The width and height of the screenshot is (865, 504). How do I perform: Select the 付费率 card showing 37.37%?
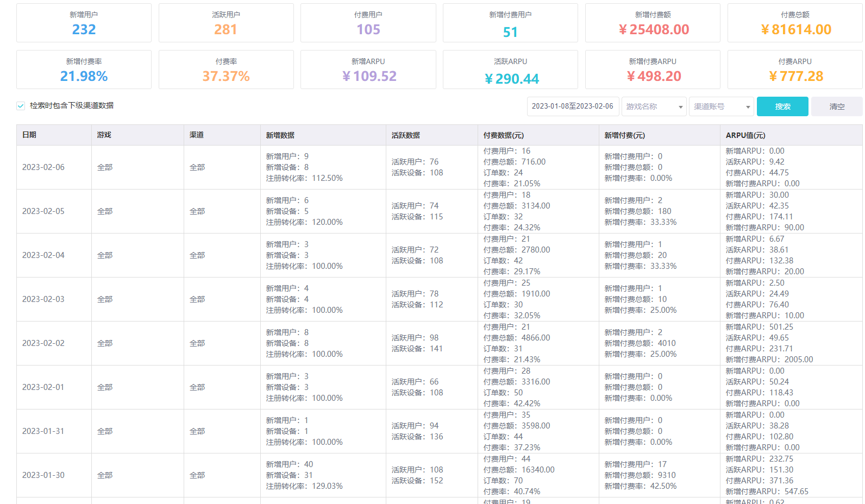(226, 70)
